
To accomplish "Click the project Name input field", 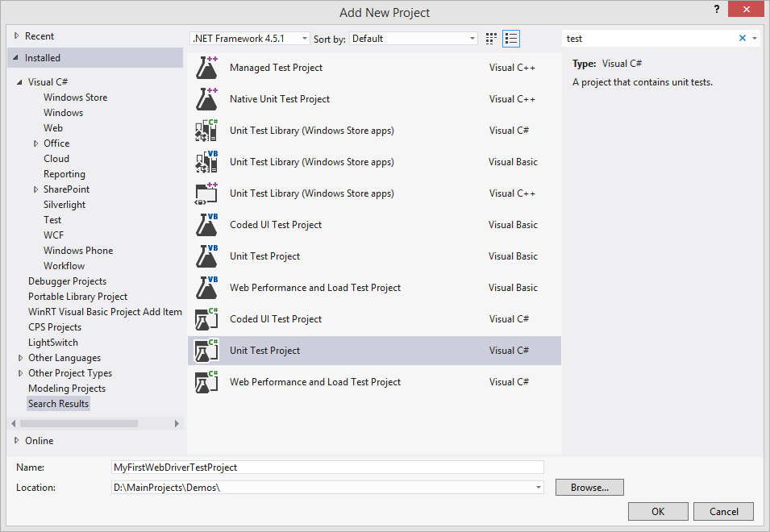I will [x=327, y=468].
